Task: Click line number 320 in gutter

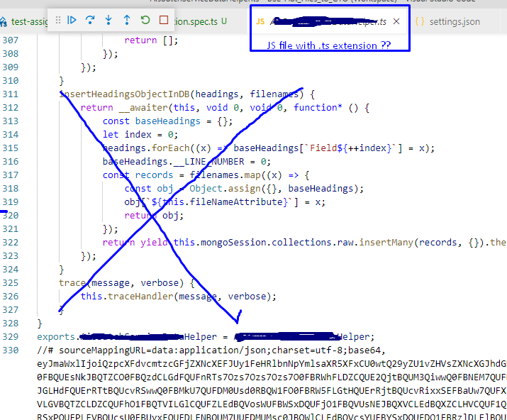Action: (x=11, y=216)
